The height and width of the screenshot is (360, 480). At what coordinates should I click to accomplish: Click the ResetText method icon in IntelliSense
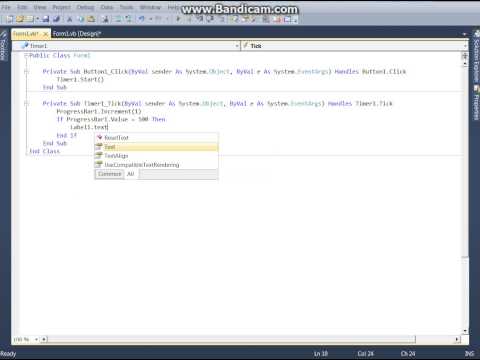click(x=99, y=137)
